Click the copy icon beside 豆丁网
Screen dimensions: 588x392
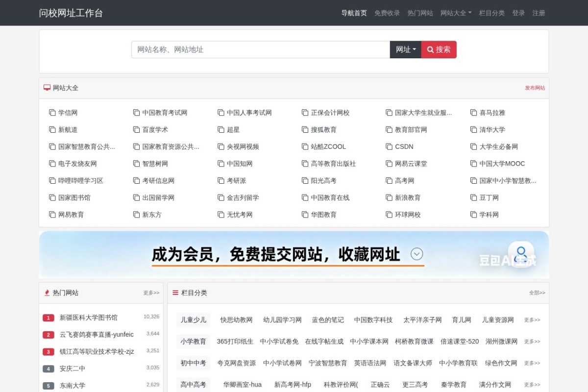tap(474, 197)
